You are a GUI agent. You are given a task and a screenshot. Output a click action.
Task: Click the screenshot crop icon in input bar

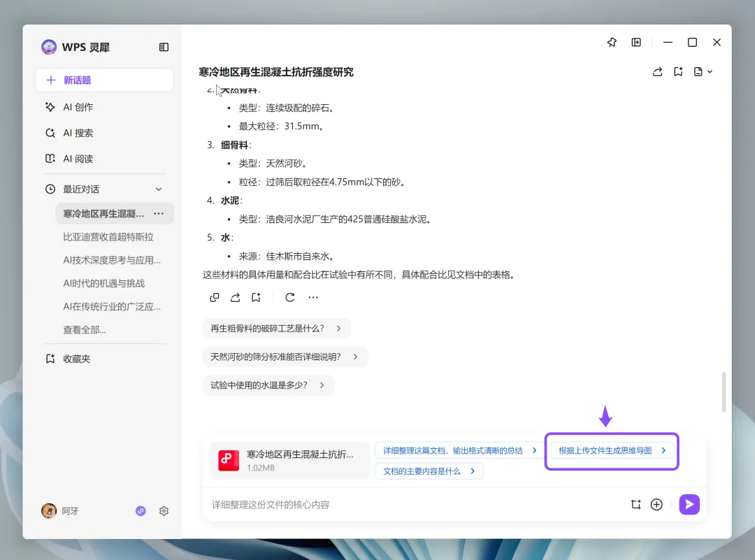point(635,504)
